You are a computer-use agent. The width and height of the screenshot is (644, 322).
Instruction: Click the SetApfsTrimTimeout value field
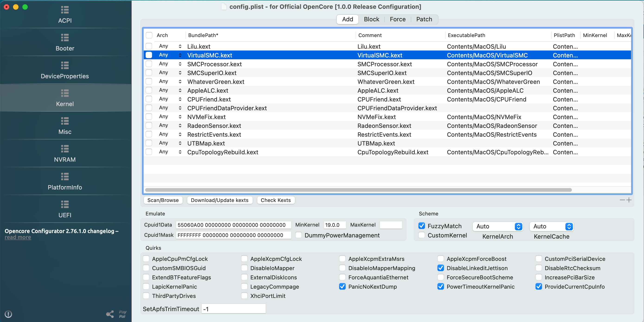pyautogui.click(x=233, y=309)
